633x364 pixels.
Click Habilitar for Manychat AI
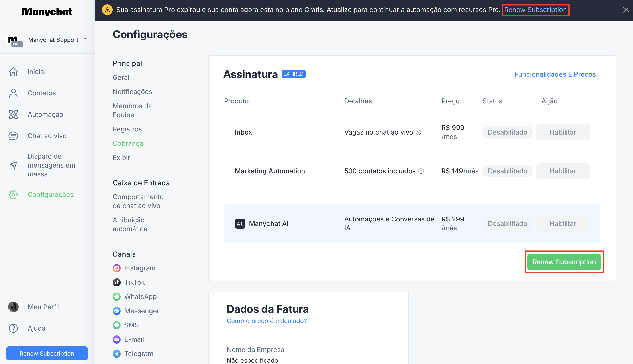click(563, 223)
